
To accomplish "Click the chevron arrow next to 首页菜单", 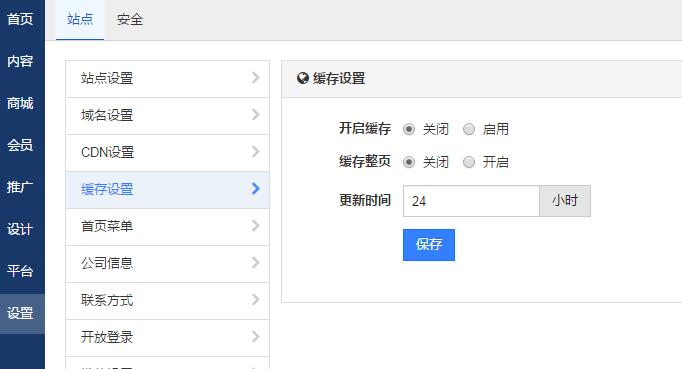I will (x=256, y=226).
